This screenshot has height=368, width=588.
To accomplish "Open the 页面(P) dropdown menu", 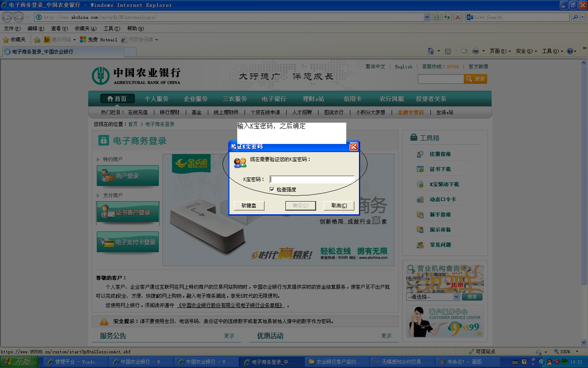I will (x=500, y=51).
